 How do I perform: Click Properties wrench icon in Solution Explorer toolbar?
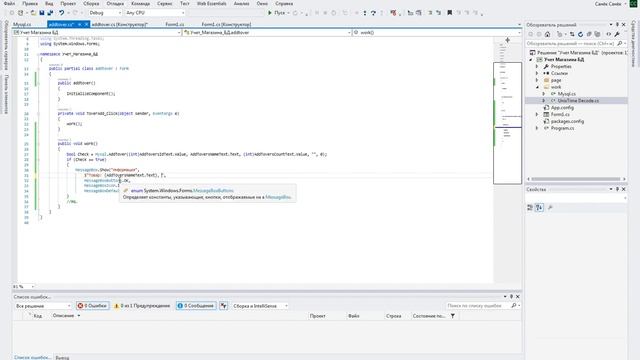pyautogui.click(x=617, y=34)
